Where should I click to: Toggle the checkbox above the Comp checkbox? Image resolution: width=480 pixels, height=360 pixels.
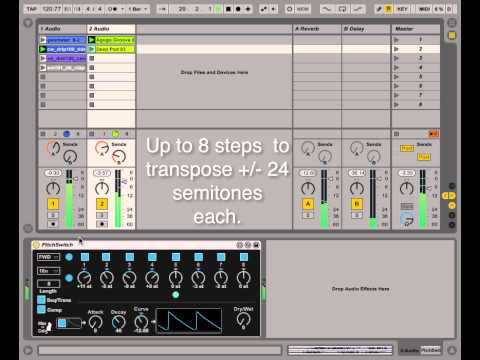41,300
